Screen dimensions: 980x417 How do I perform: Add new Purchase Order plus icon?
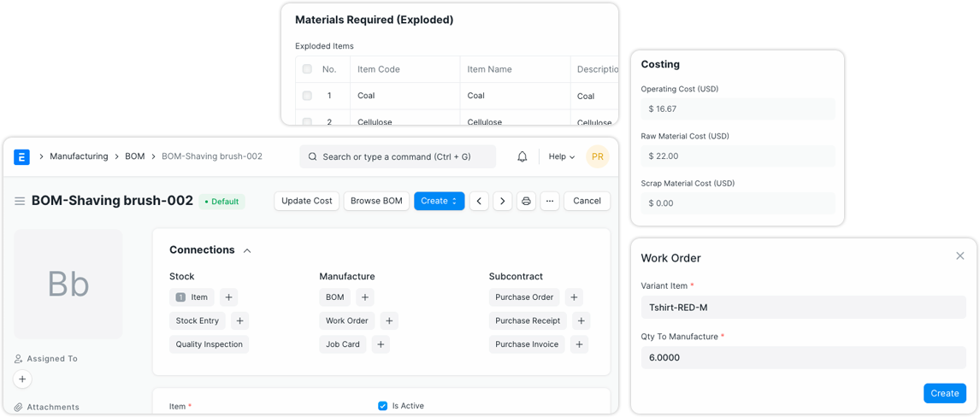click(574, 297)
